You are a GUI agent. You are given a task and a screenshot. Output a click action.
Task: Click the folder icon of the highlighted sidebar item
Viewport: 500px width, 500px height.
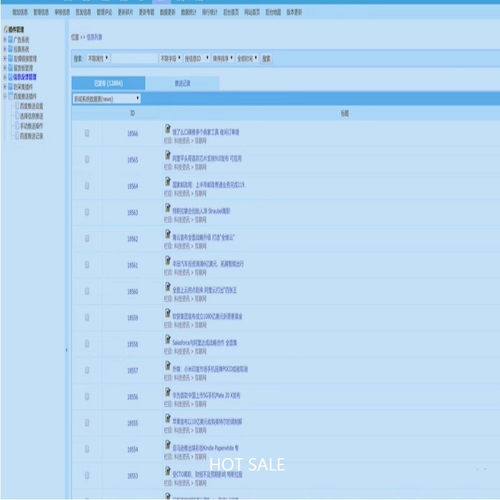click(10, 77)
